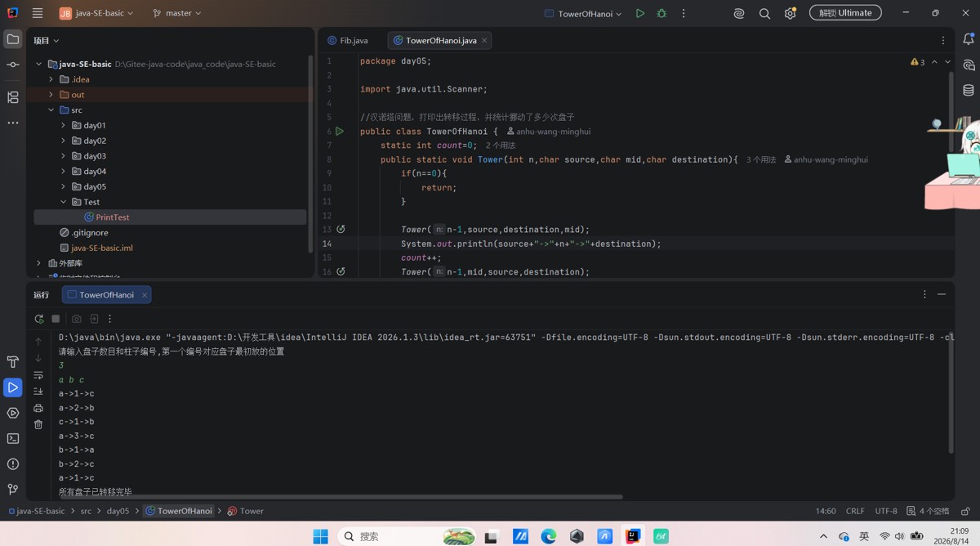Open more run actions next to debug
Screen dimensions: 980x546
684,13
